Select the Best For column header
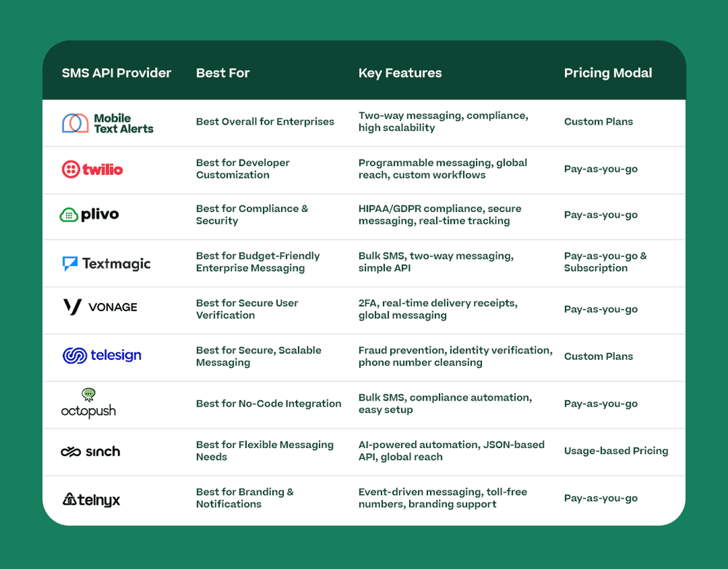The image size is (728, 569). 223,73
